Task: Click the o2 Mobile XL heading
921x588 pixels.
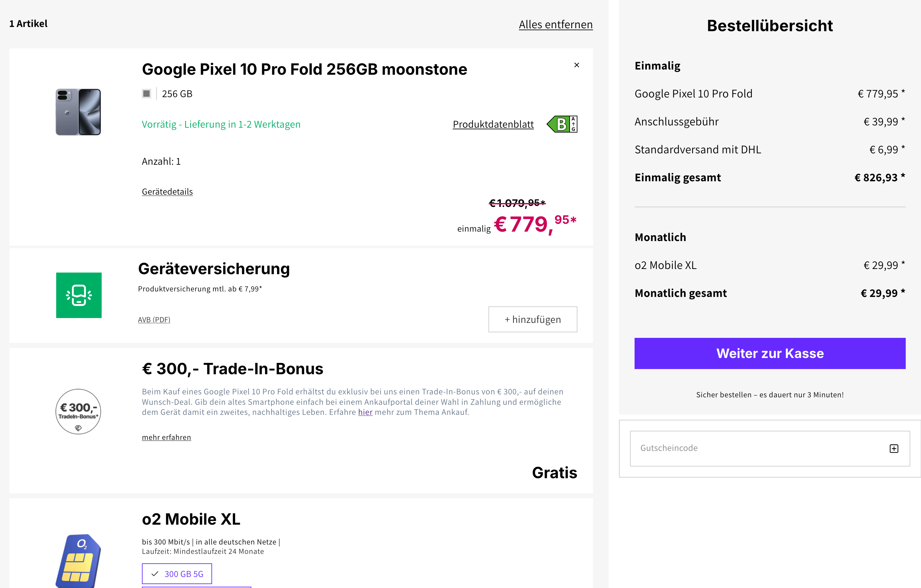Action: coord(191,519)
